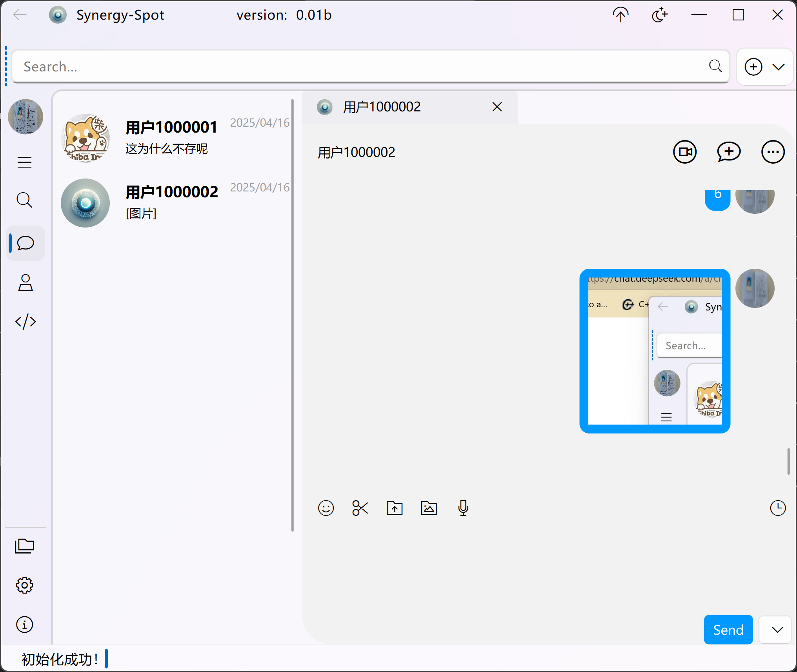797x672 pixels.
Task: Attach an image to the message
Action: click(429, 508)
